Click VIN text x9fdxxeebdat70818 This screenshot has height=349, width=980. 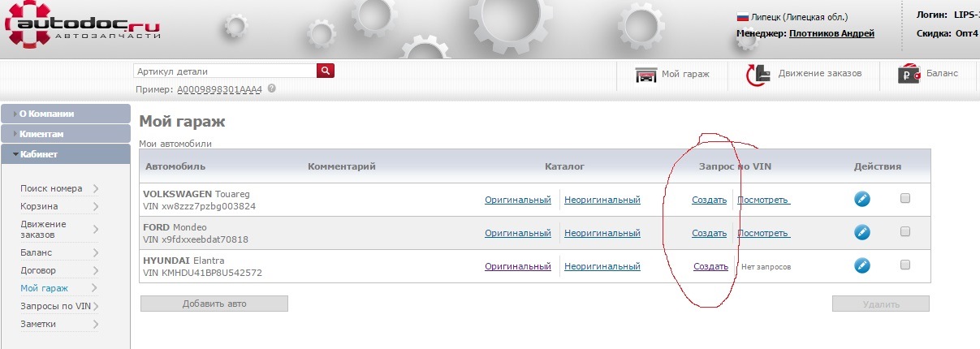[x=196, y=239]
